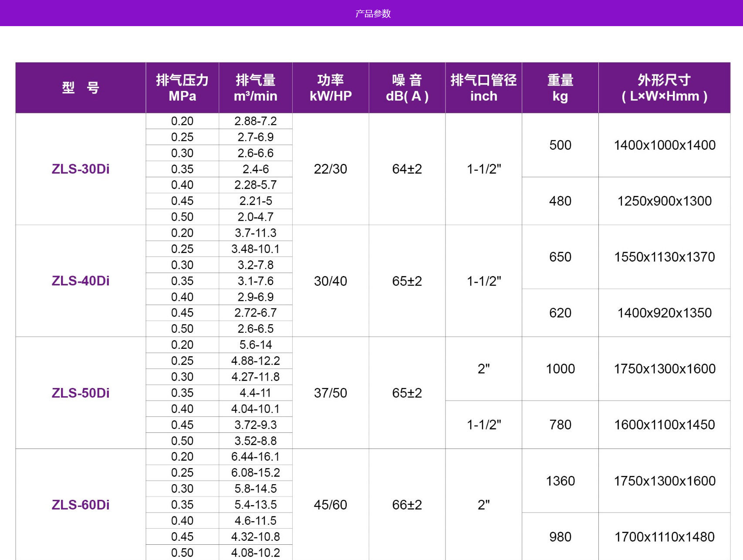
Task: Click the 排气压力 MPa column header
Action: pos(182,88)
